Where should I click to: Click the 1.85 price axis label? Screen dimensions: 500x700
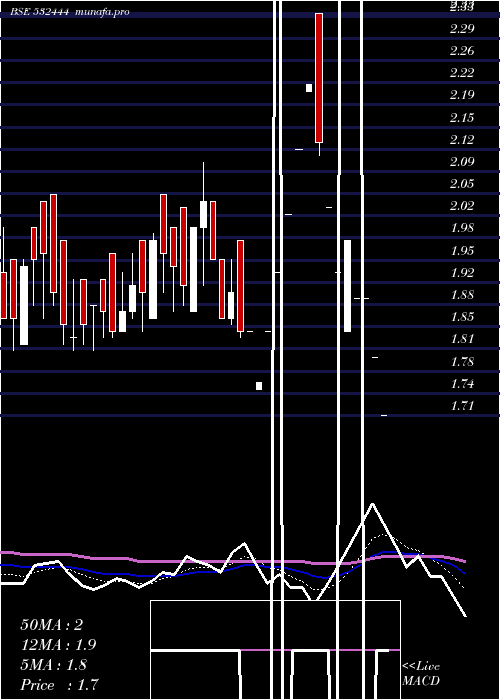tap(462, 317)
